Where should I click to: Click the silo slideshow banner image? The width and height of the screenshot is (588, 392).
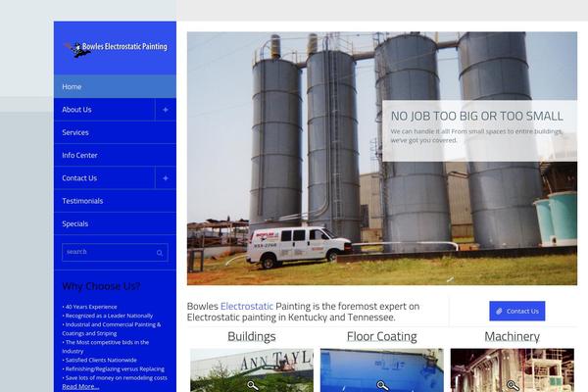[382, 159]
